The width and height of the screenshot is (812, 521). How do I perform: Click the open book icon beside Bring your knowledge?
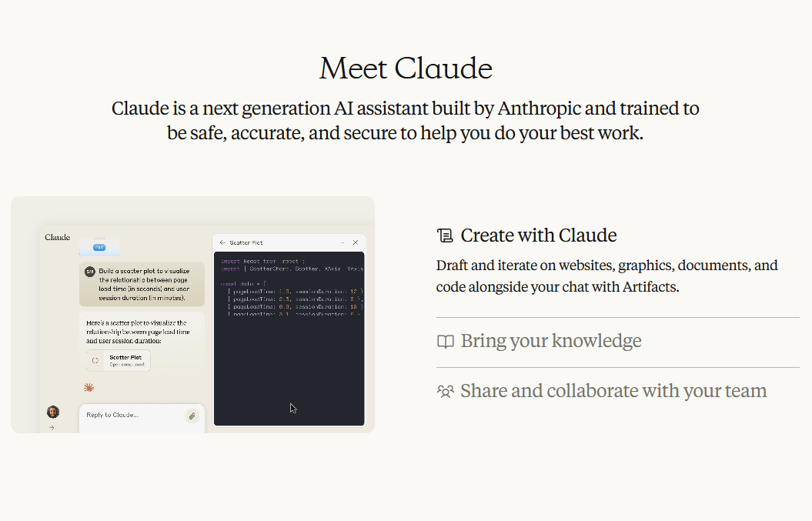pyautogui.click(x=446, y=341)
